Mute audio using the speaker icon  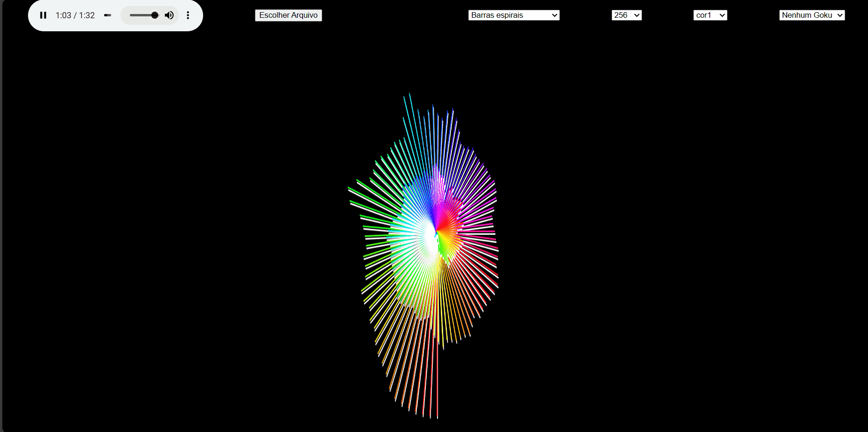(x=169, y=15)
